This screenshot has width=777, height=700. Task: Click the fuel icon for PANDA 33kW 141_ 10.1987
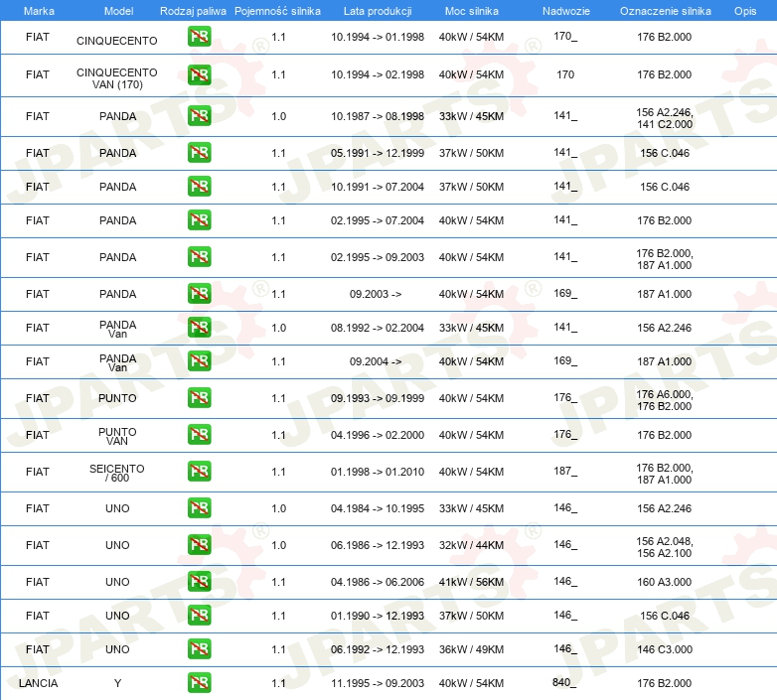199,116
